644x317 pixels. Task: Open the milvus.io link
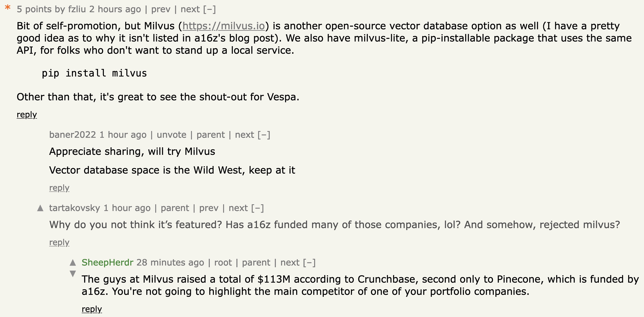pyautogui.click(x=223, y=26)
